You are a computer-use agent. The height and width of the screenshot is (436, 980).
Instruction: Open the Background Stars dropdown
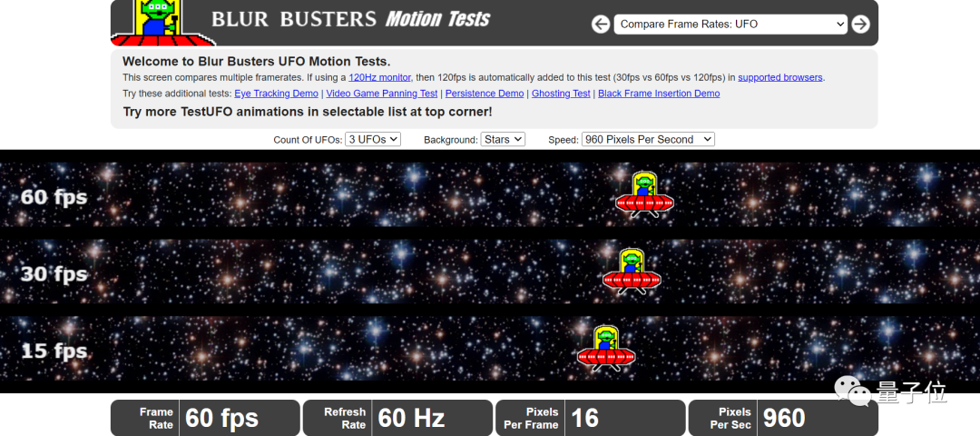[x=503, y=140]
